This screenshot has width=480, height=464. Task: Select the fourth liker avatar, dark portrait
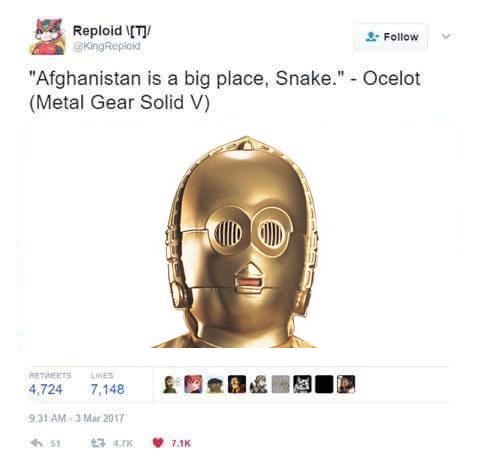237,384
